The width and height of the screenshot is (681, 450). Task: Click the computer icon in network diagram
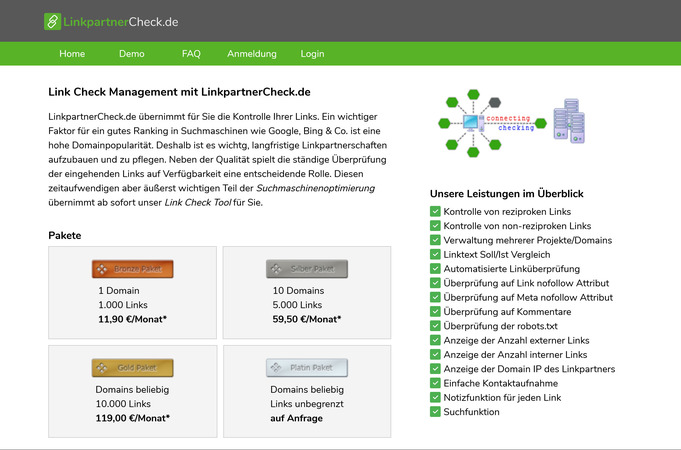473,123
